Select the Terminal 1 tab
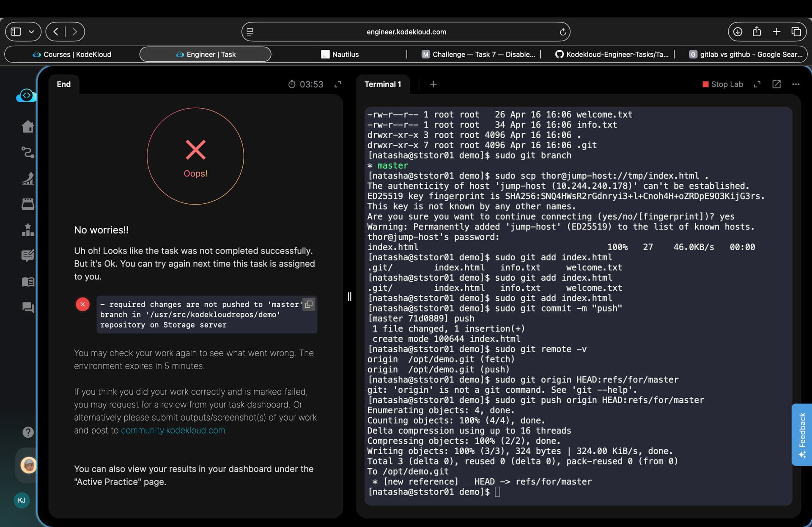This screenshot has height=527, width=812. tap(382, 84)
